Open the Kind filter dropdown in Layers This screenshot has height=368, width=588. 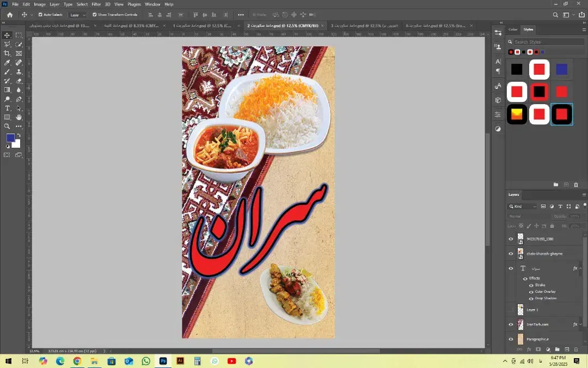pyautogui.click(x=522, y=206)
